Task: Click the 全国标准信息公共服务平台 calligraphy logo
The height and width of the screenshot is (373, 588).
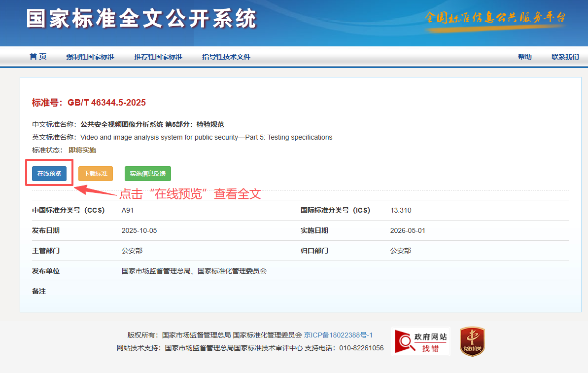Action: coord(495,19)
